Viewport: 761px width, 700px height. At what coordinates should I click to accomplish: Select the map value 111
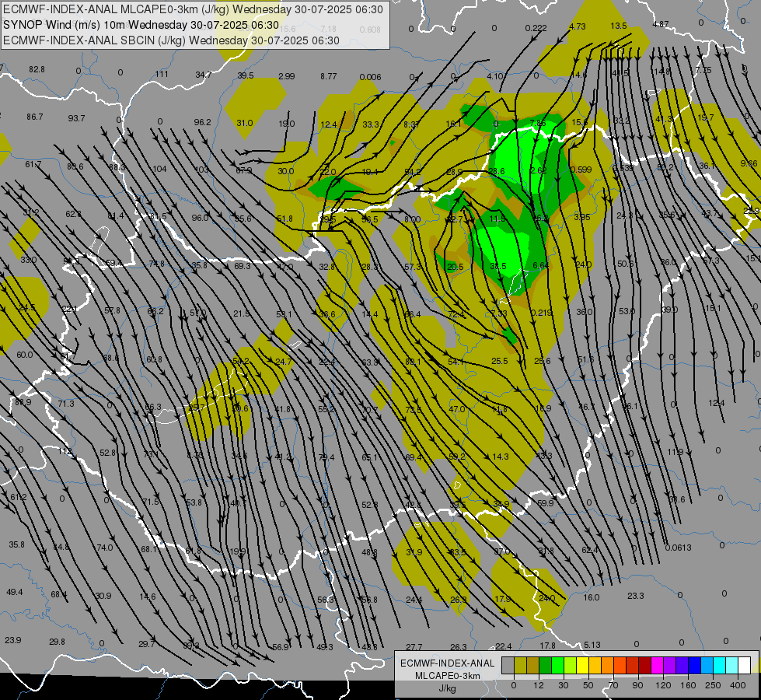[162, 74]
